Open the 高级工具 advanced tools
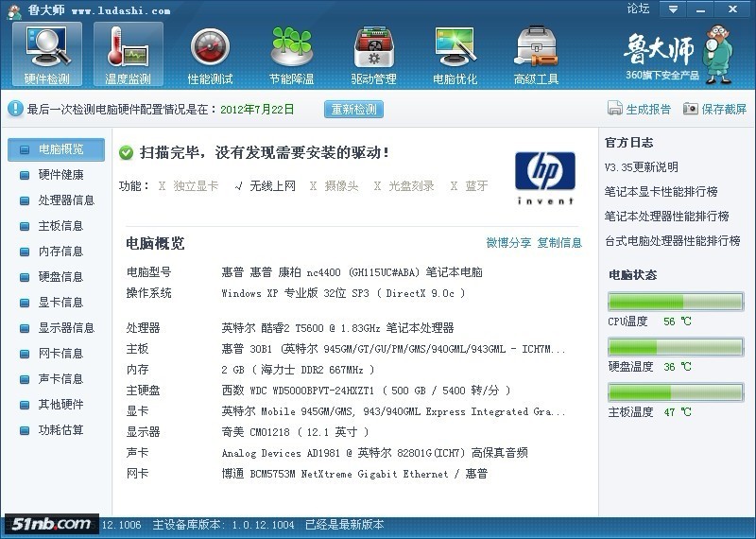 pos(536,55)
